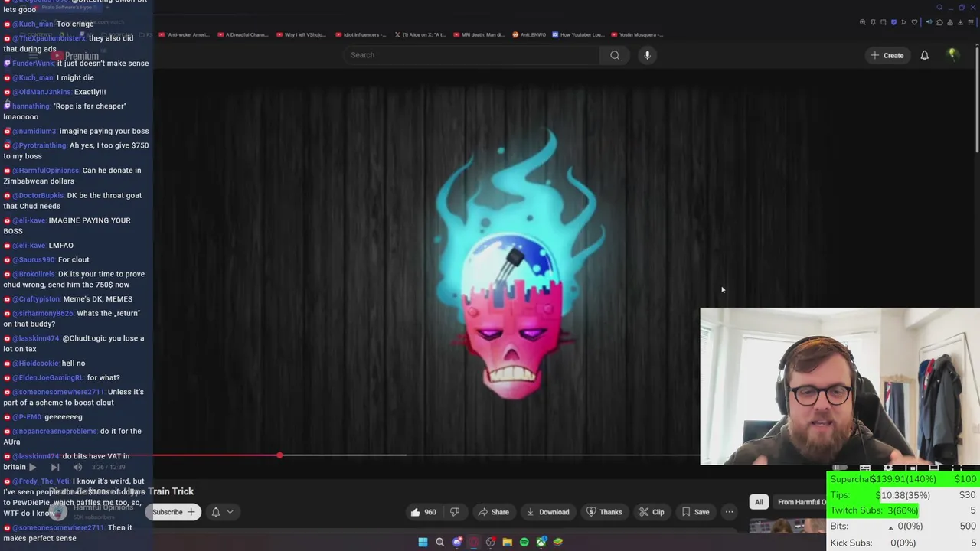Click chat username @HarmfulOpinions
980x551 pixels.
point(45,170)
